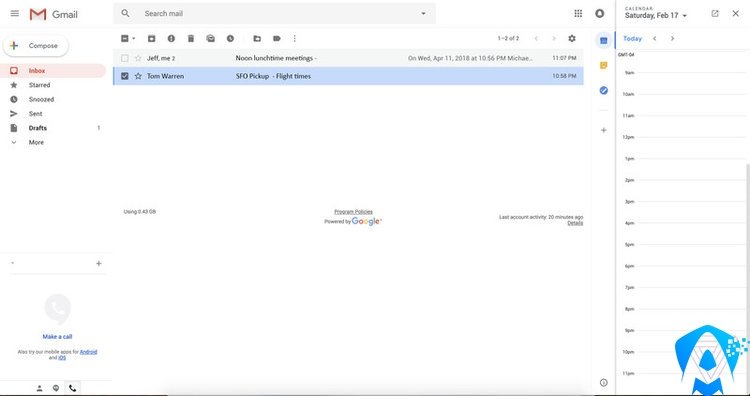
Task: Archive the selected email
Action: 151,38
